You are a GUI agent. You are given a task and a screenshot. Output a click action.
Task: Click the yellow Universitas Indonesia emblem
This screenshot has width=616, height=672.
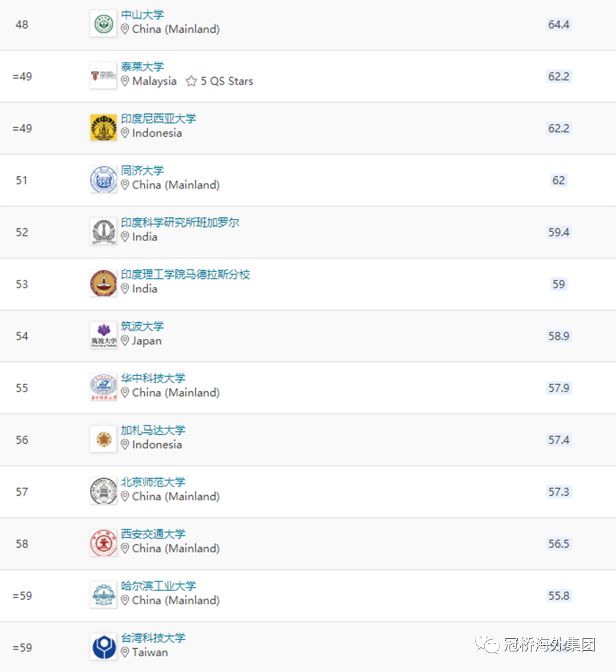103,128
